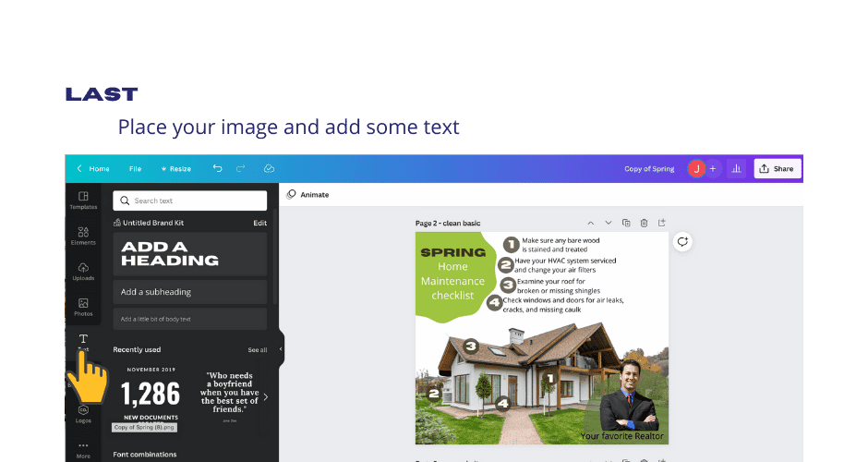Screen dimensions: 868x462
Task: Select the SPRING heading on the canvas
Action: [x=452, y=252]
